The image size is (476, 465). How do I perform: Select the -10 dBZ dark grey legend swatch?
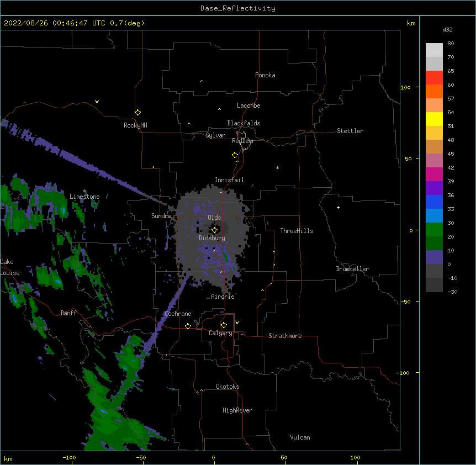[434, 285]
